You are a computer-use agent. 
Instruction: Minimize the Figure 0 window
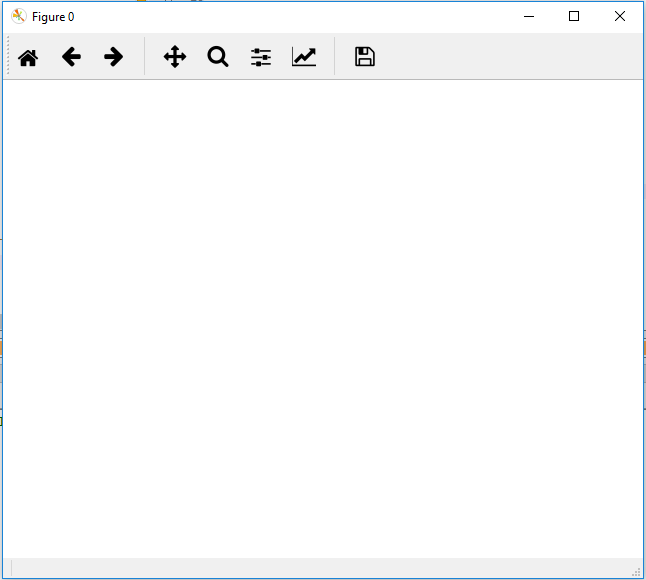click(529, 16)
